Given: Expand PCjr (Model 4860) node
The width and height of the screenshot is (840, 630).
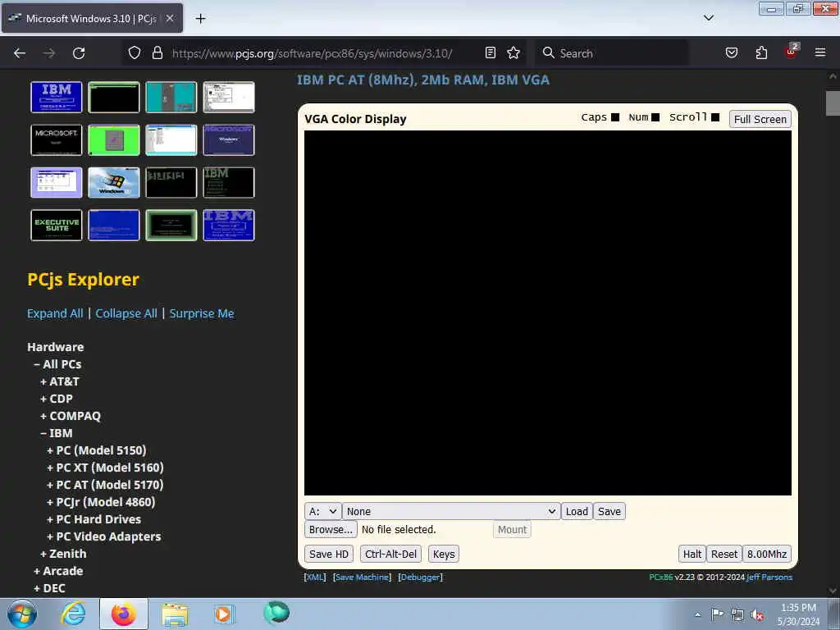Looking at the screenshot, I should pyautogui.click(x=101, y=502).
